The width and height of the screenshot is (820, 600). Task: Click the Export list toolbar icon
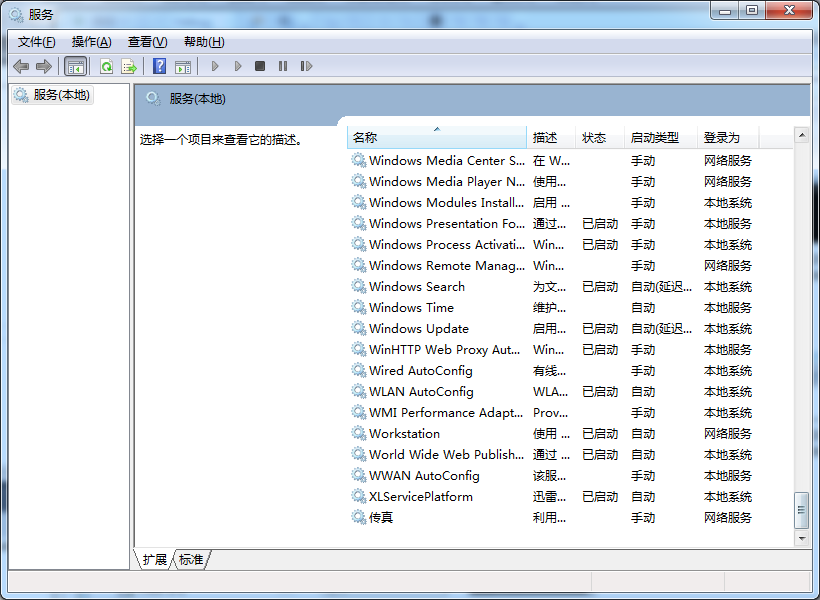[129, 66]
